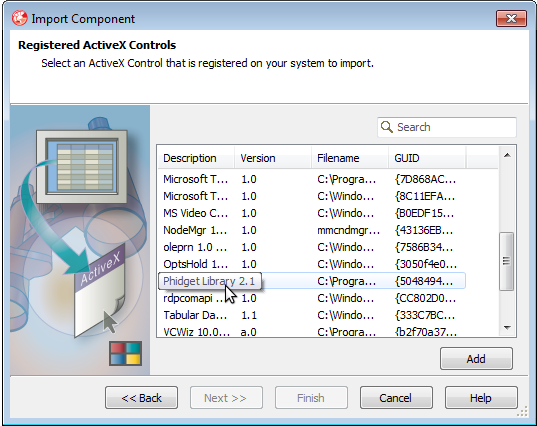This screenshot has width=537, height=426.
Task: Go back with the << Back button
Action: pos(141,398)
